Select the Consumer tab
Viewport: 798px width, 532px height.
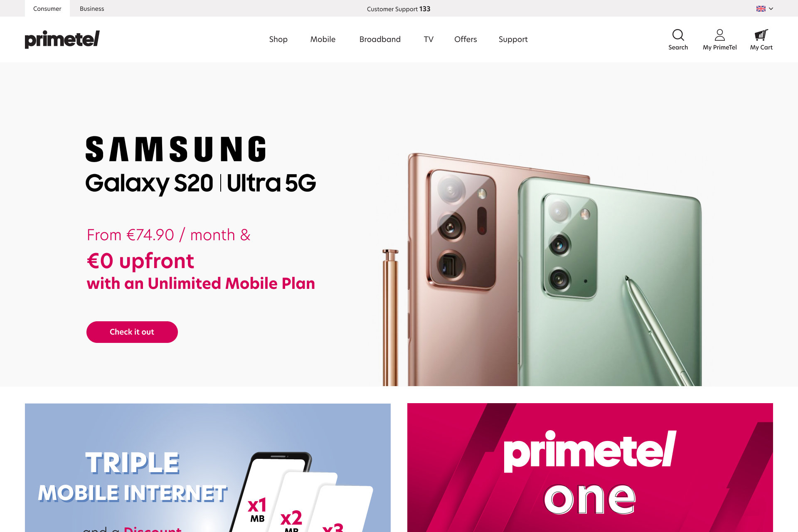(x=47, y=9)
